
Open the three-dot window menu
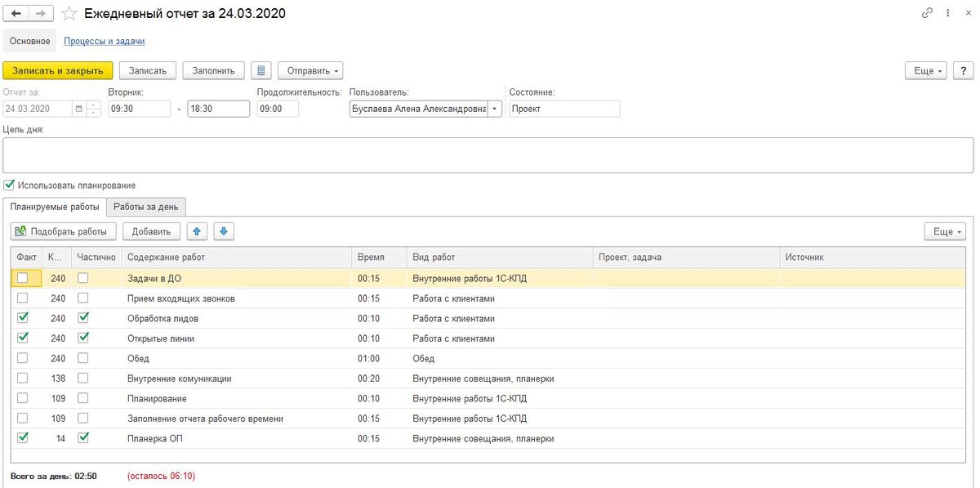947,13
